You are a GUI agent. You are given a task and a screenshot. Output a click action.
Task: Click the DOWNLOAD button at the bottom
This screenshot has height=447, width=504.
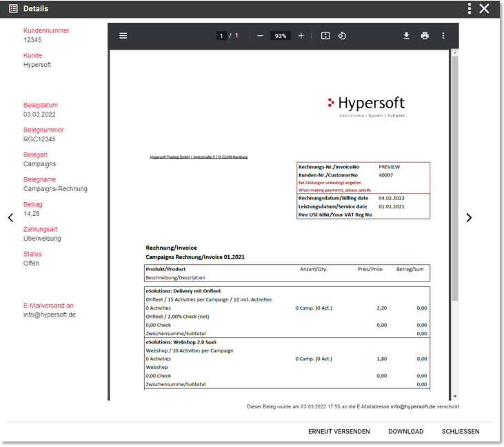tap(405, 431)
